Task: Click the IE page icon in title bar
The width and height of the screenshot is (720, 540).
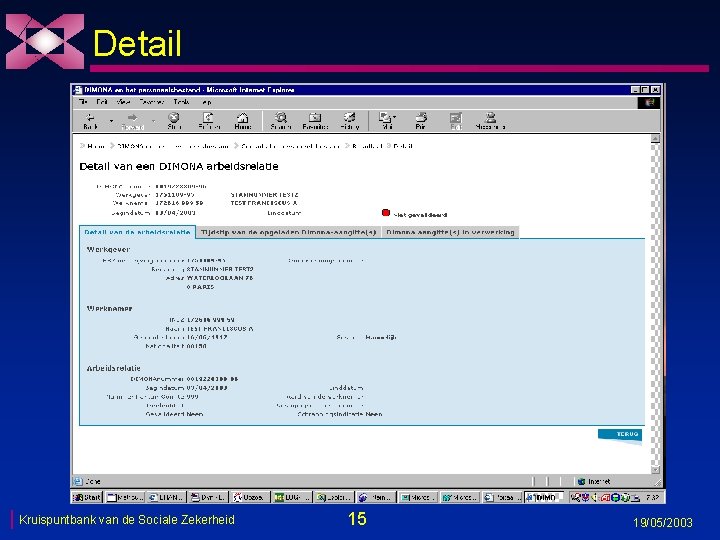Action: (78, 90)
